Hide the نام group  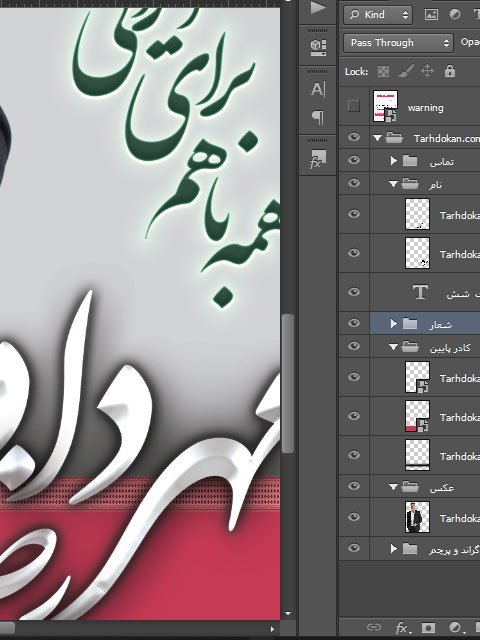pos(354,183)
